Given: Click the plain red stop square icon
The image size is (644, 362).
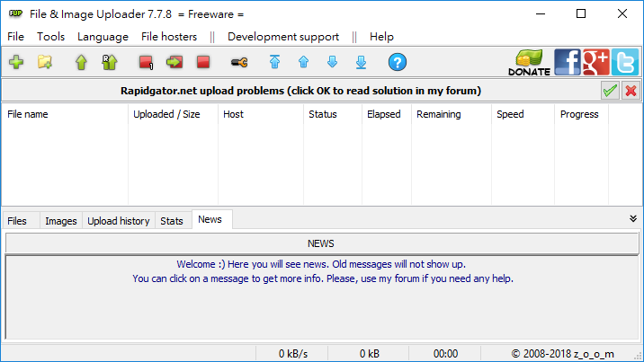Looking at the screenshot, I should pyautogui.click(x=203, y=62).
